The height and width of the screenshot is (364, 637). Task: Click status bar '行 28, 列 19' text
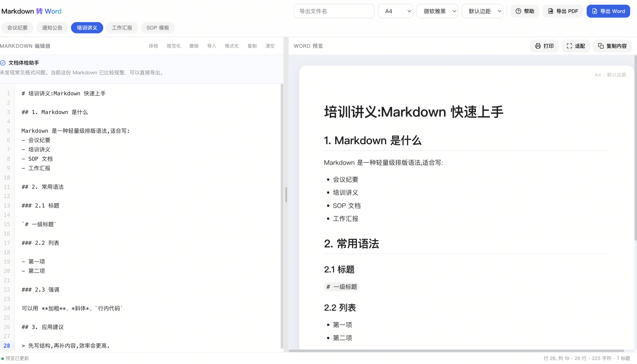(556, 358)
